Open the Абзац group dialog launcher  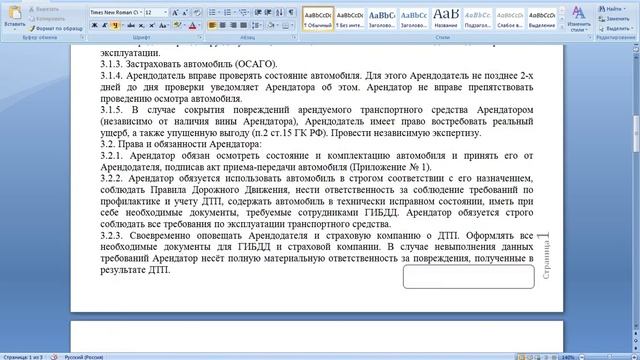(x=294, y=37)
